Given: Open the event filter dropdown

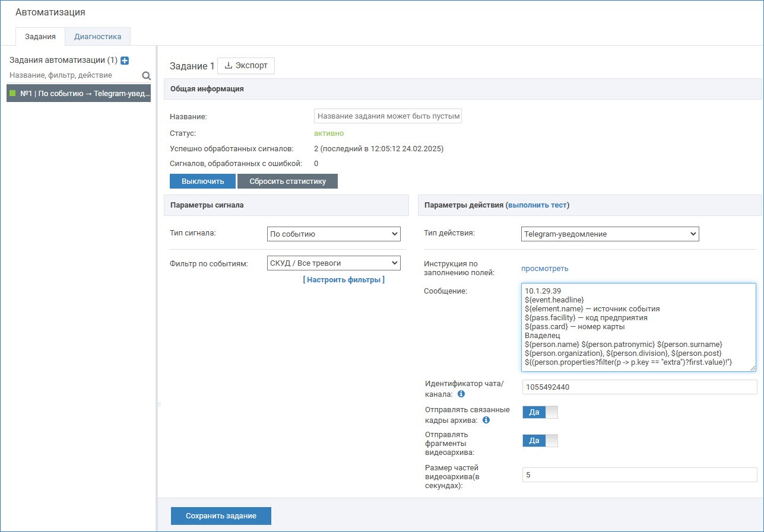Looking at the screenshot, I should tap(334, 263).
